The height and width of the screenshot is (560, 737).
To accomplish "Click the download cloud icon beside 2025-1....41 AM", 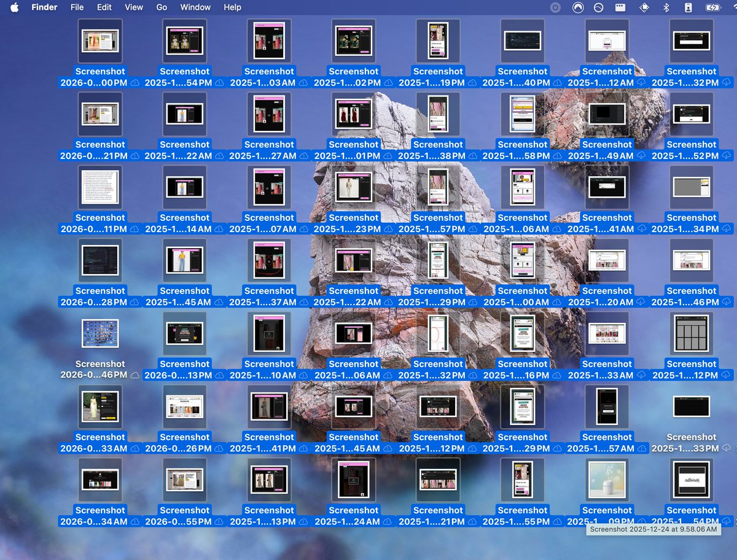I will [x=642, y=228].
